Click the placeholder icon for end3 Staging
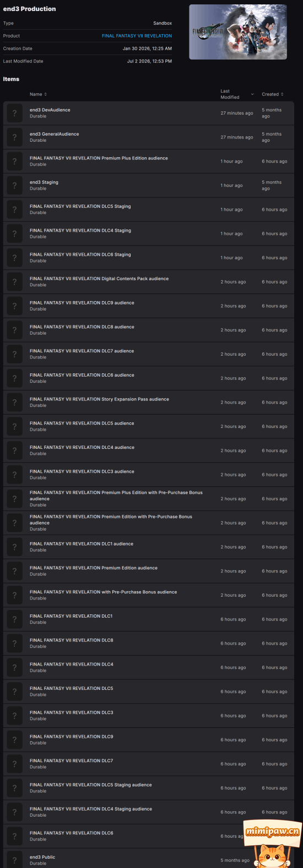 (x=15, y=185)
